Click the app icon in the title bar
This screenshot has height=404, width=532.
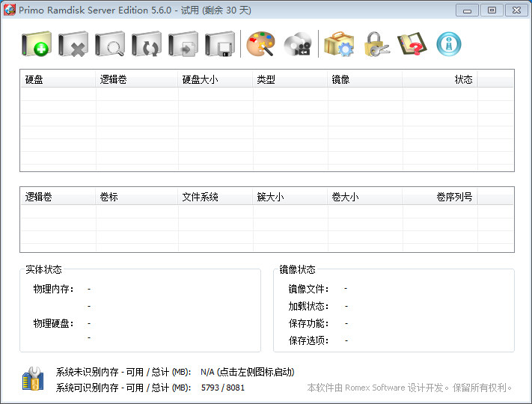[x=10, y=10]
